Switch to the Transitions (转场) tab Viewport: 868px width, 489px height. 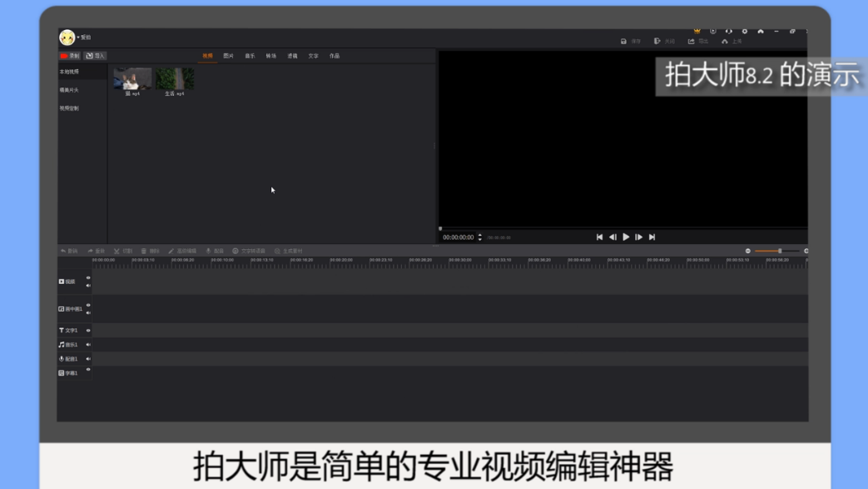270,56
